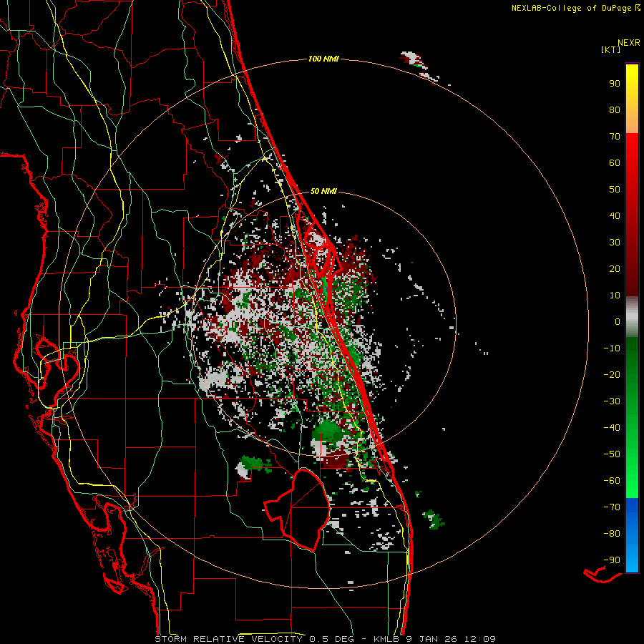Screen dimensions: 644x644
Task: Select the -30 scale value
Action: click(612, 401)
